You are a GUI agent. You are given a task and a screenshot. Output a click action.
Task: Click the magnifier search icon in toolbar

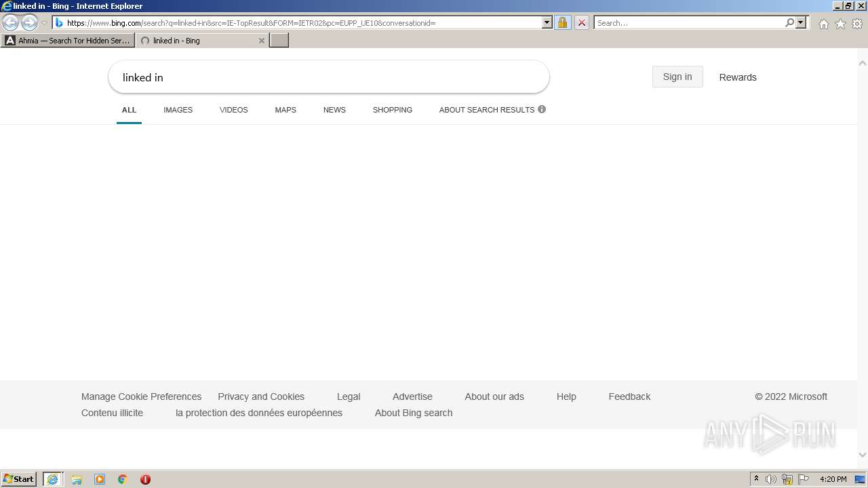[x=789, y=22]
